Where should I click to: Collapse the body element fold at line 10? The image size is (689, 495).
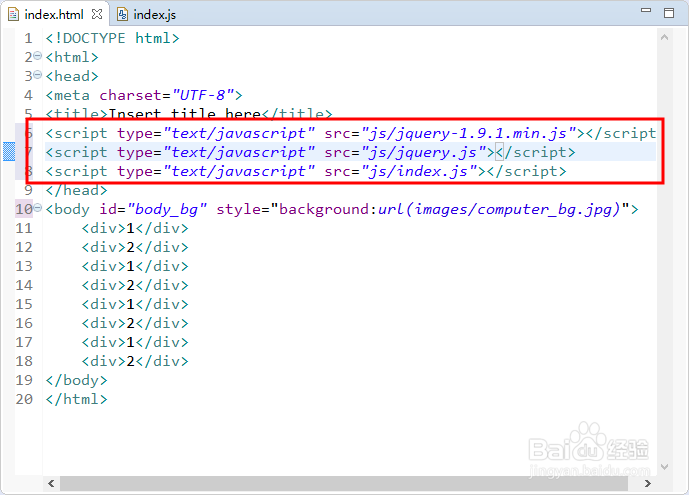click(x=38, y=208)
